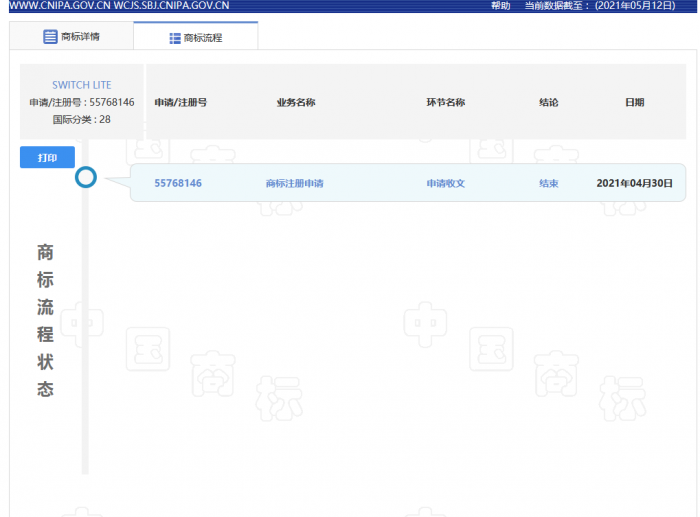Image resolution: width=700 pixels, height=517 pixels.
Task: Switch to the 商标详情 tab
Action: pyautogui.click(x=71, y=37)
